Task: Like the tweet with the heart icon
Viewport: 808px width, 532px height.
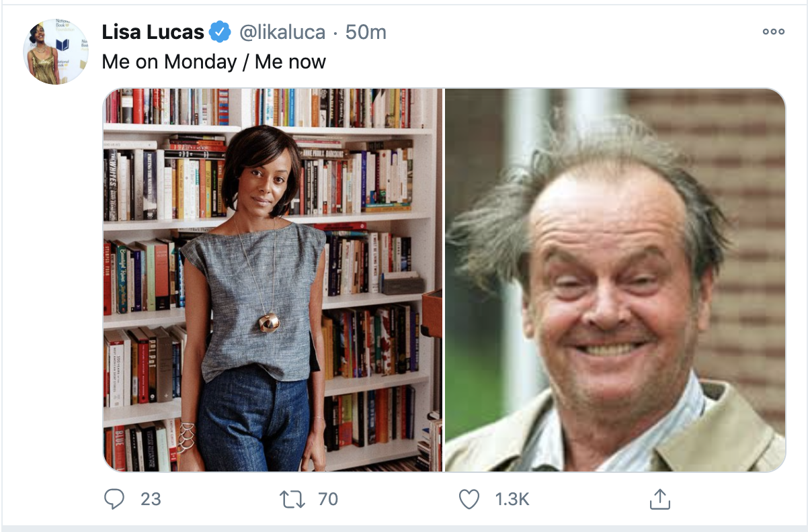Action: [469, 498]
